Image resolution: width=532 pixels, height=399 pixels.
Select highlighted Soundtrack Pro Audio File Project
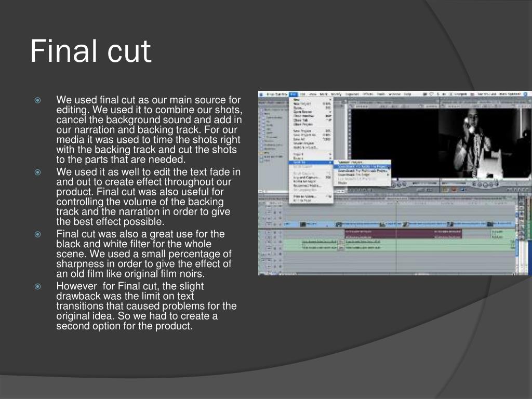pos(362,167)
